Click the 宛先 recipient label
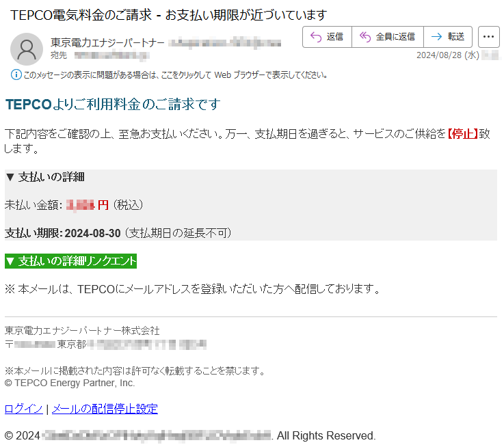The height and width of the screenshot is (447, 504). (59, 55)
